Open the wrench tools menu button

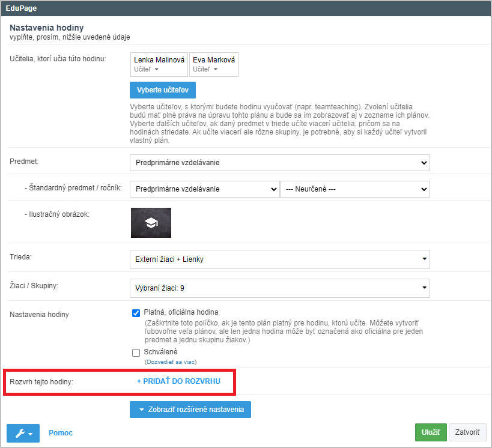click(23, 433)
